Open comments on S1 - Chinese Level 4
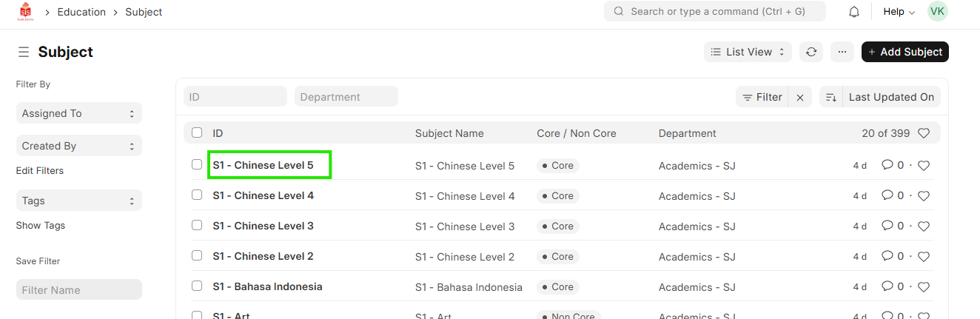Image resolution: width=980 pixels, height=319 pixels. 887,195
